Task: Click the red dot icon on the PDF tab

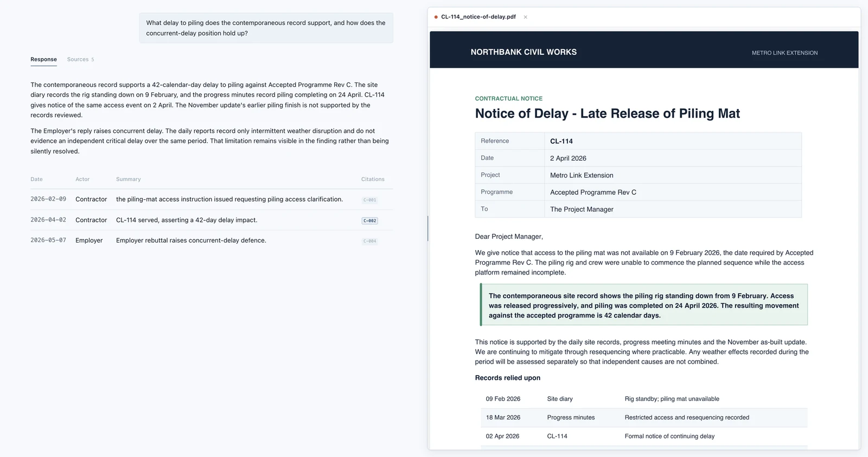Action: click(x=436, y=17)
